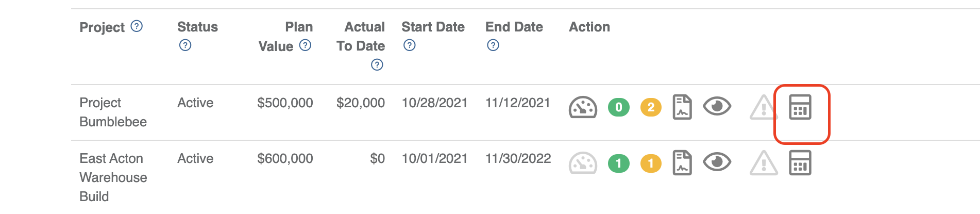Click warning triangle for Project Bumblebee

[764, 107]
